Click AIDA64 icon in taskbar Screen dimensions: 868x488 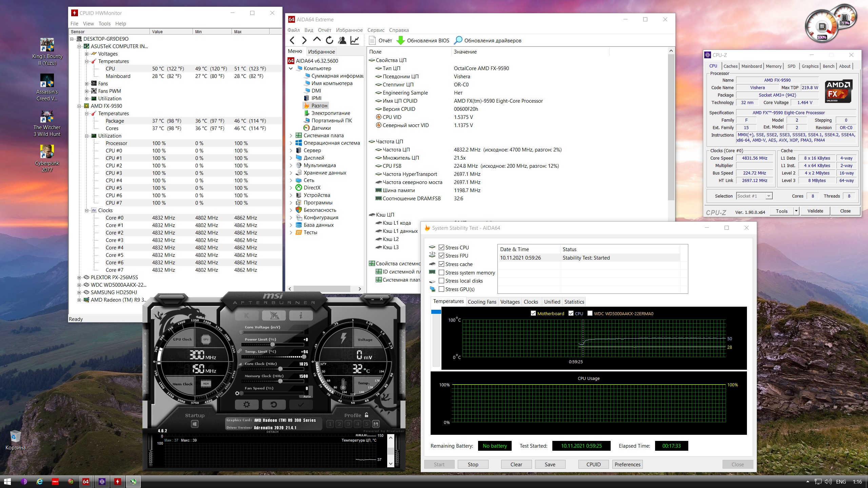coord(86,481)
